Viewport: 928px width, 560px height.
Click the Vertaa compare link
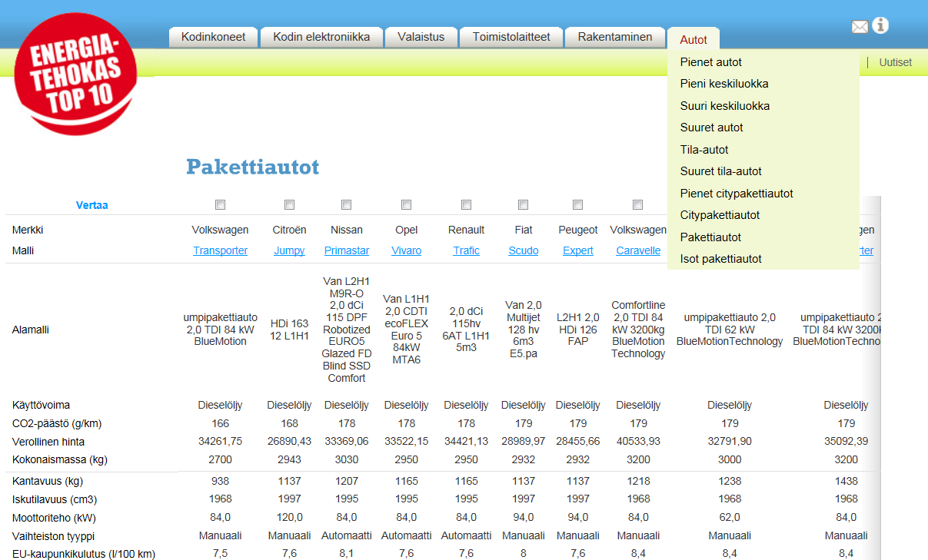[x=92, y=205]
